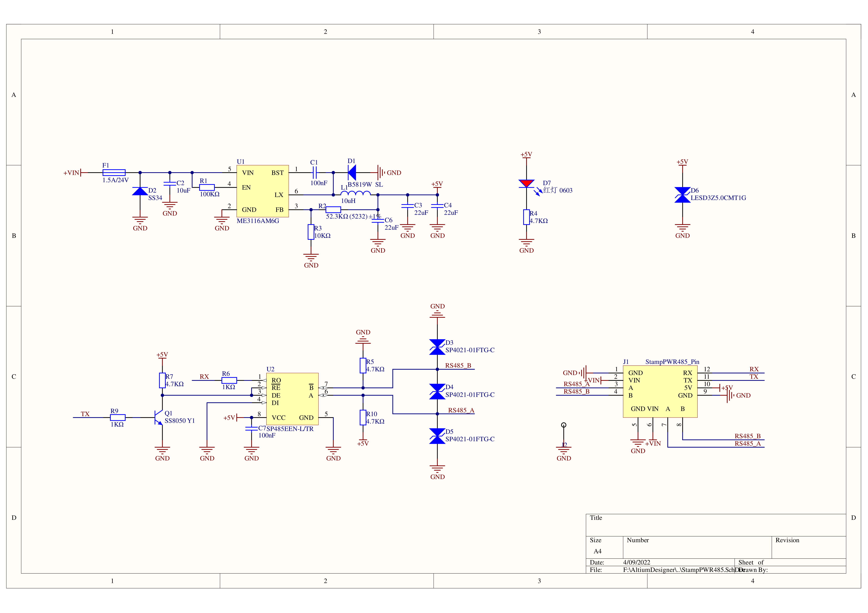Select the R6 1KΩ resistor symbol
868x613 pixels.
pyautogui.click(x=229, y=380)
